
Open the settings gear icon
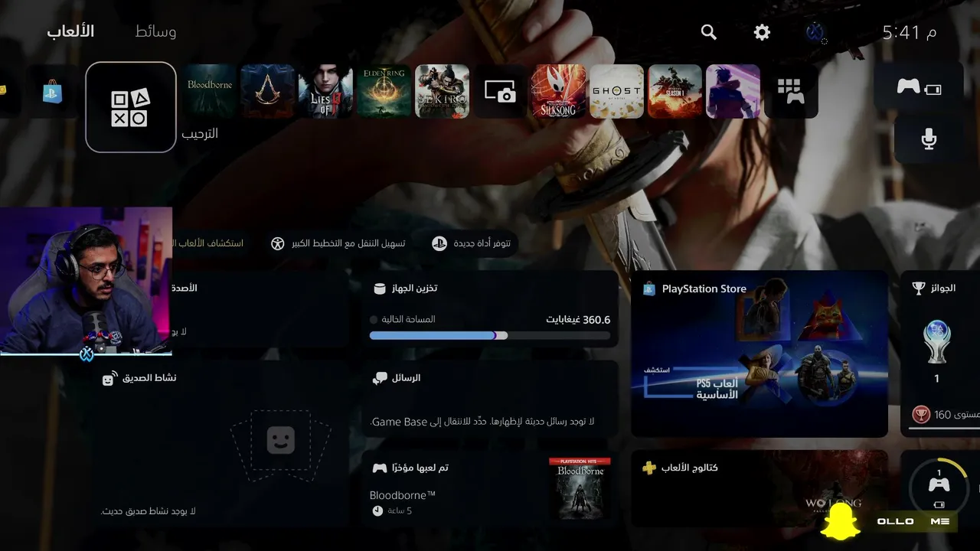(x=762, y=32)
